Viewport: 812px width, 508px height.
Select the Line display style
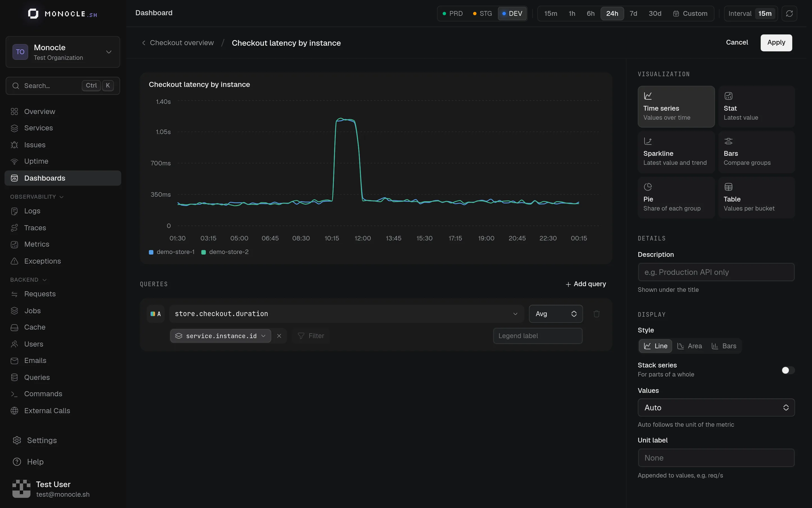(x=655, y=346)
